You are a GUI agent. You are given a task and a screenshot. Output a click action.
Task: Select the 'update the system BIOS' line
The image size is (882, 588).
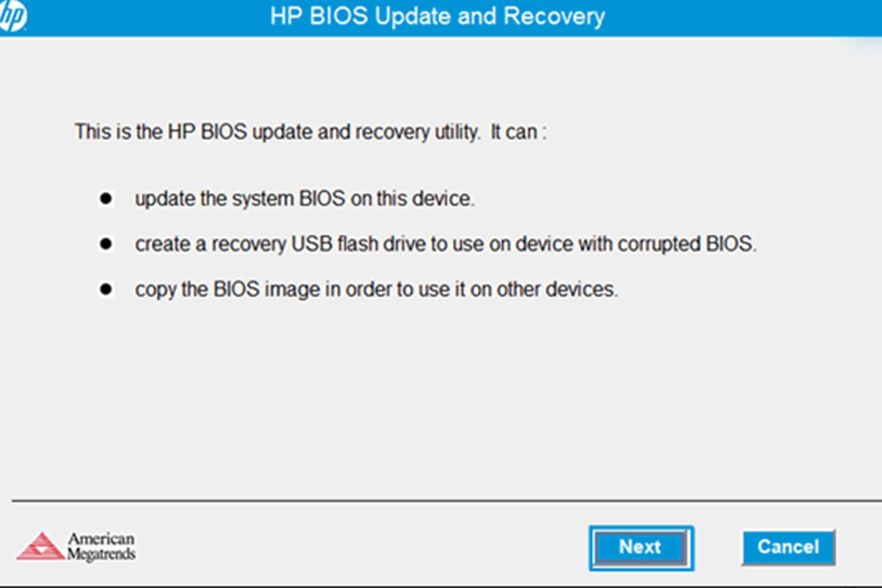pyautogui.click(x=304, y=199)
